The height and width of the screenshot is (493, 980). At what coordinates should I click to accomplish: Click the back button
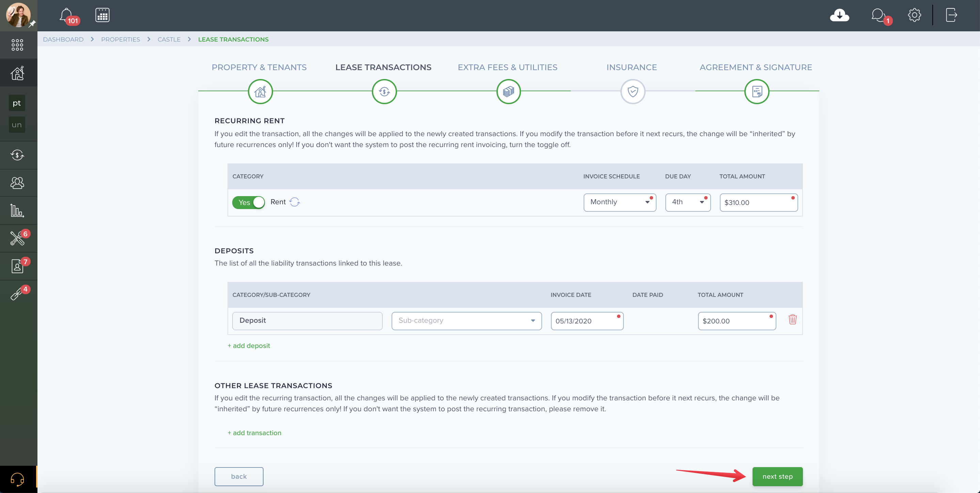239,476
